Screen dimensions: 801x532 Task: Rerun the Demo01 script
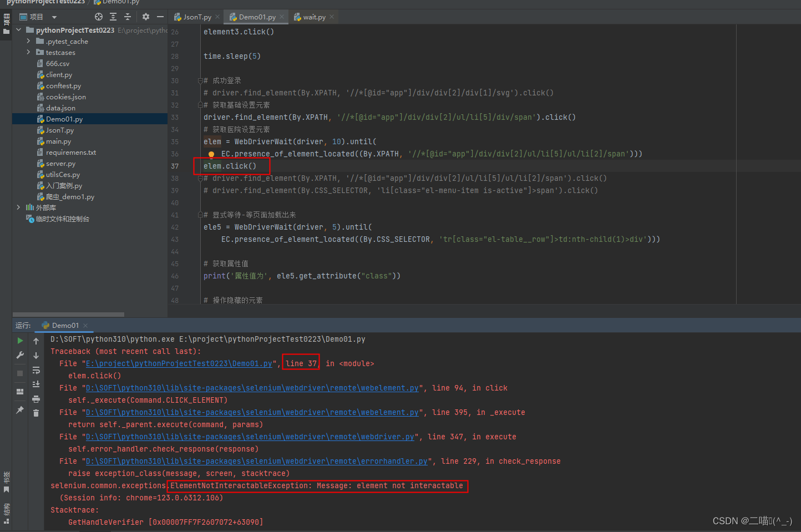[x=20, y=340]
